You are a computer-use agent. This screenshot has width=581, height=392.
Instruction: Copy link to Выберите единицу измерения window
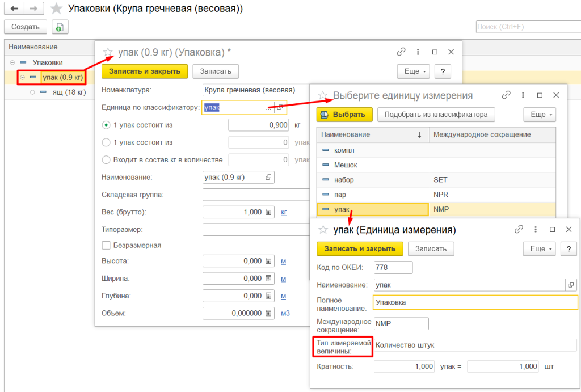pyautogui.click(x=506, y=95)
